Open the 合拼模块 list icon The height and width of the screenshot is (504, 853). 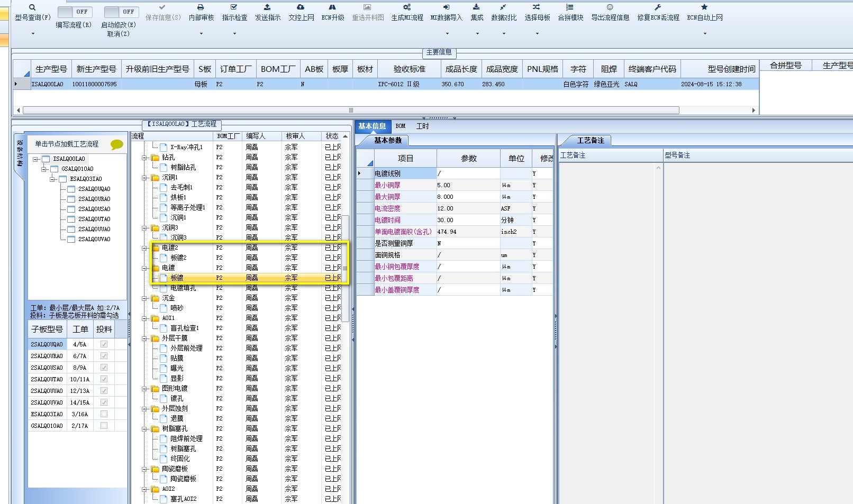(570, 7)
